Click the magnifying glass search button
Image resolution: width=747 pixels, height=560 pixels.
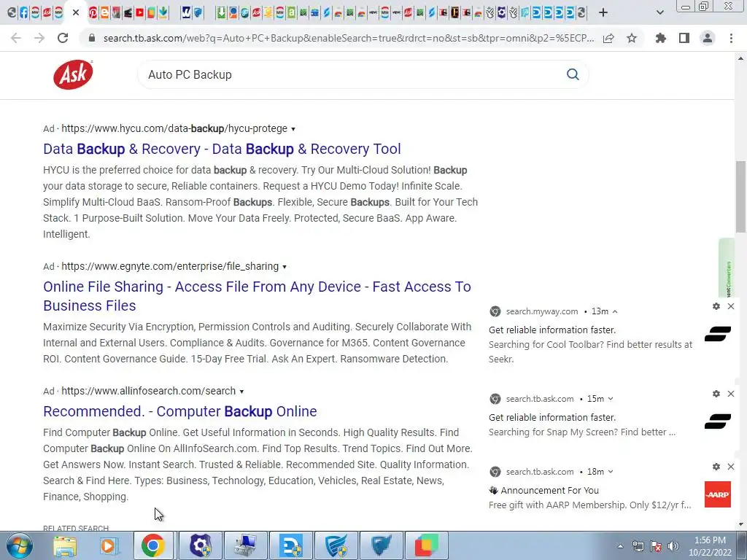click(x=573, y=74)
